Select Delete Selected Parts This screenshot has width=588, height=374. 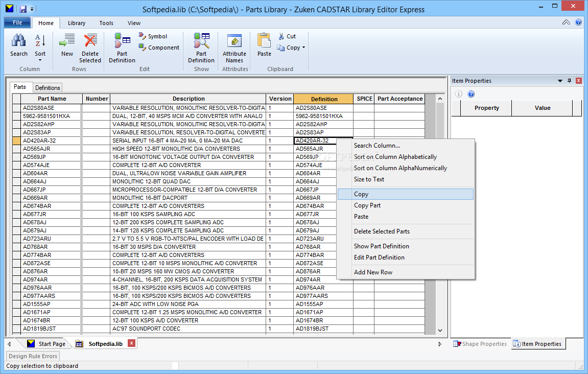tap(406, 231)
